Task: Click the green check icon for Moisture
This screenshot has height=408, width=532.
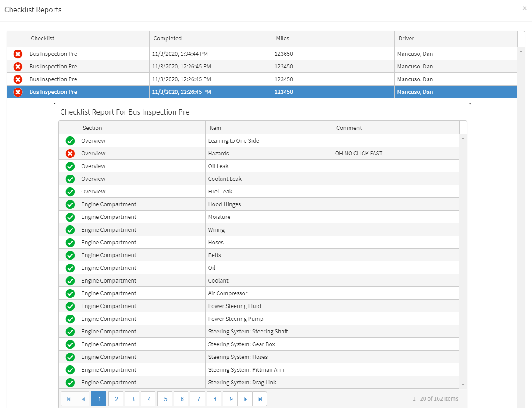Action: point(70,217)
